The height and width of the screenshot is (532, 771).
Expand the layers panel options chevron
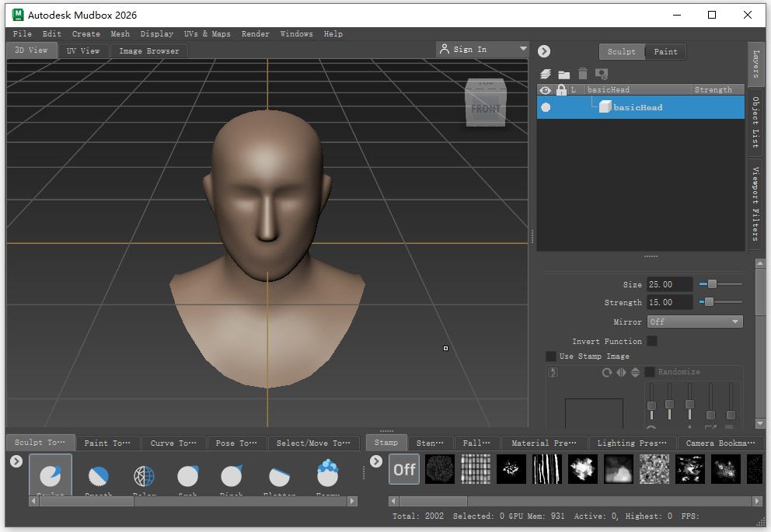coord(544,50)
